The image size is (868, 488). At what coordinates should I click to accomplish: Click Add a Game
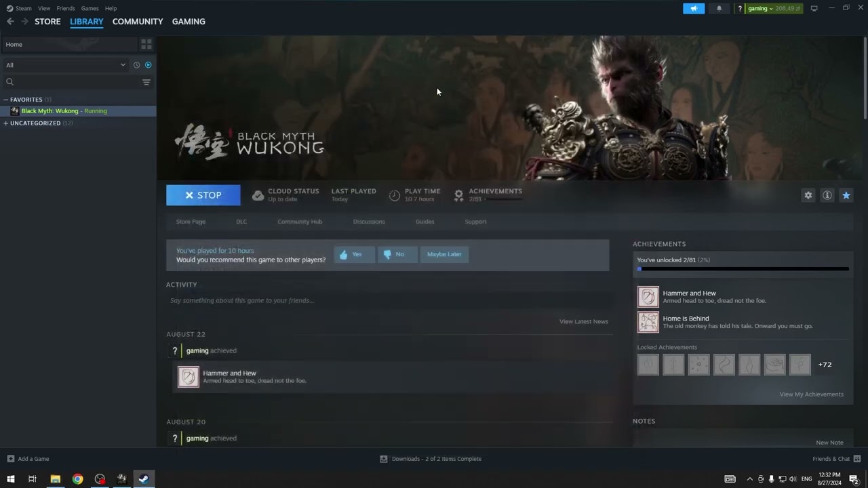click(28, 459)
